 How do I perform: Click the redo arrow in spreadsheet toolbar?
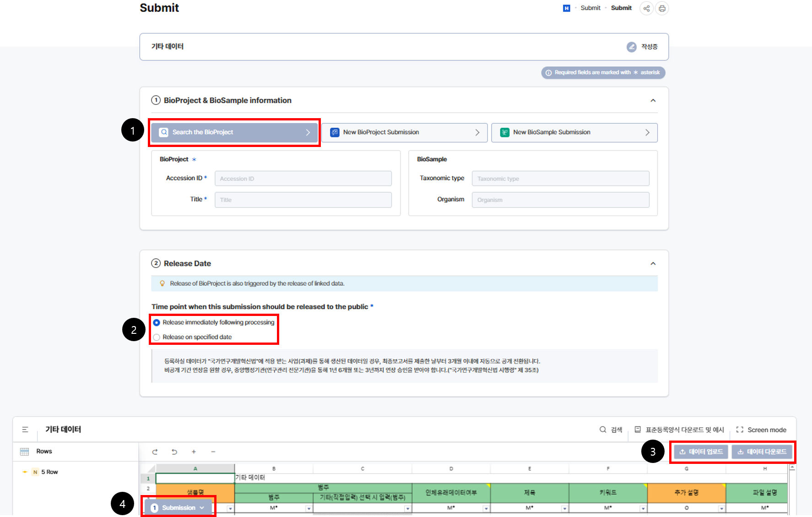pos(155,452)
